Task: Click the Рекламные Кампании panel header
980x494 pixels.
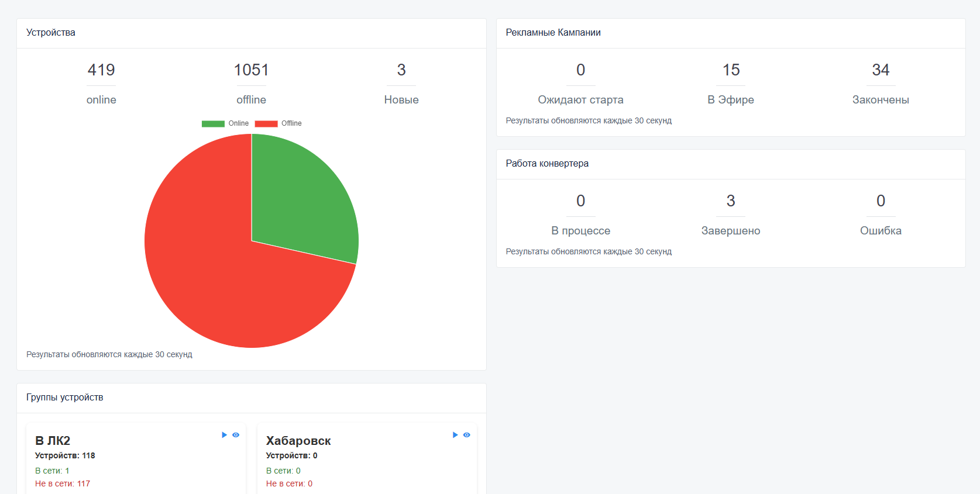Action: point(731,33)
